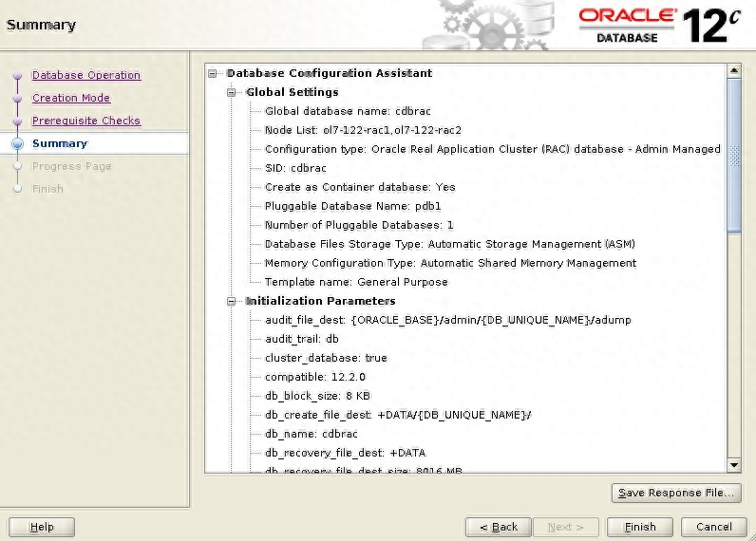This screenshot has height=541, width=756.
Task: Open the Database Operation step link
Action: point(86,75)
